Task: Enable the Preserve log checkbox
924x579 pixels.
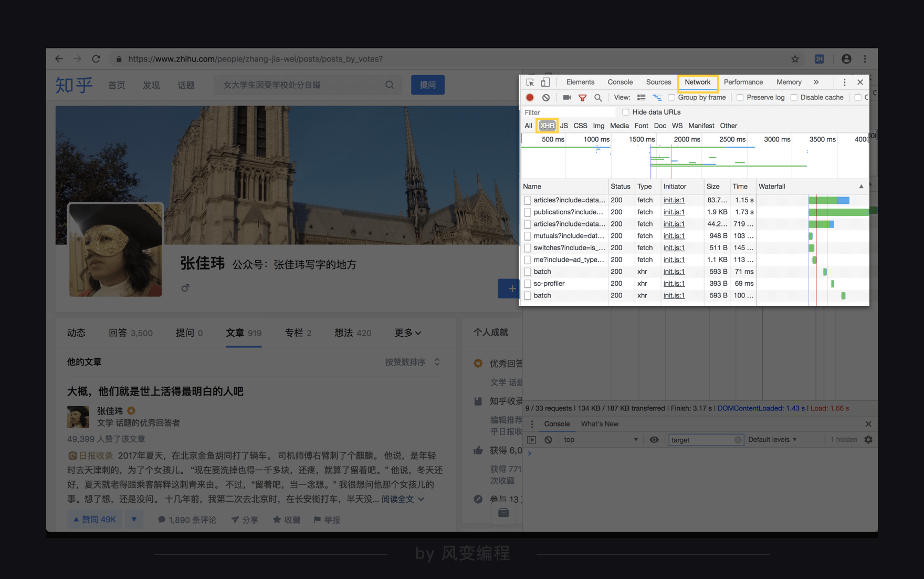Action: 740,97
